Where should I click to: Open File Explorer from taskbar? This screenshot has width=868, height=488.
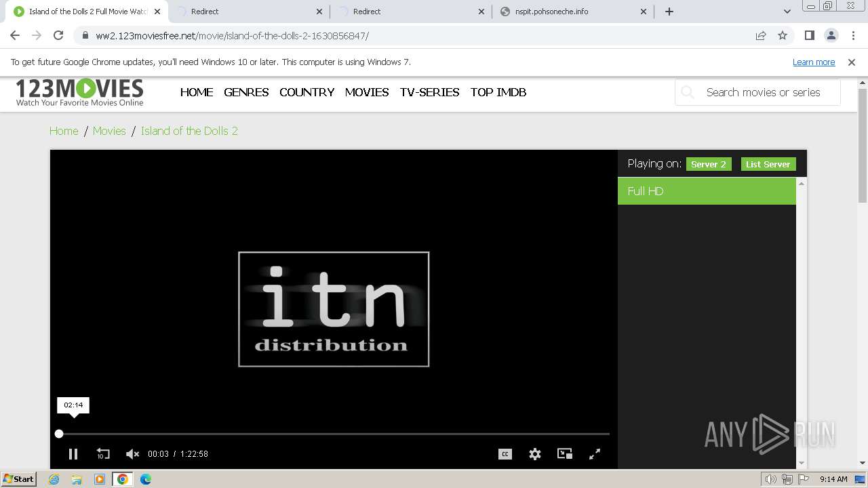77,479
